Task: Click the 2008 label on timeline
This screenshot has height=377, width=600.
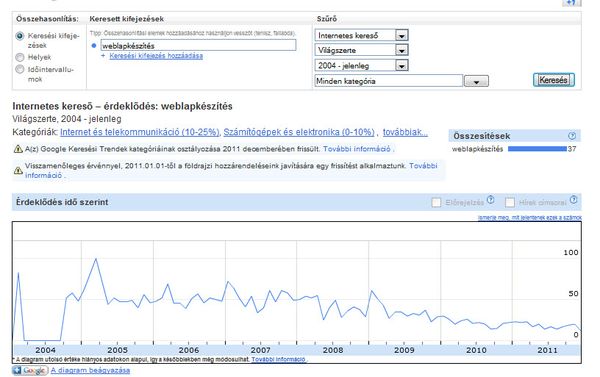Action: pyautogui.click(x=333, y=350)
